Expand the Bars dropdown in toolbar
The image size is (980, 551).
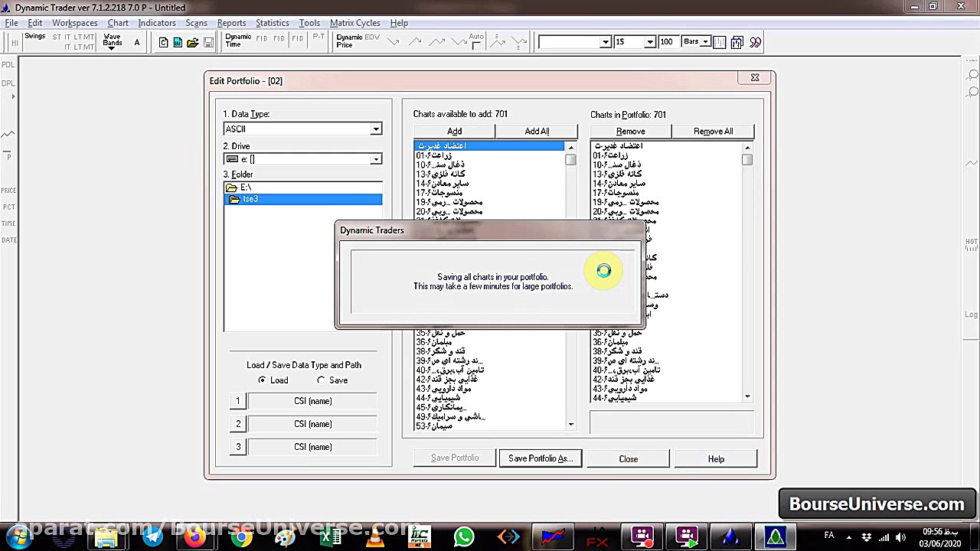[x=705, y=42]
